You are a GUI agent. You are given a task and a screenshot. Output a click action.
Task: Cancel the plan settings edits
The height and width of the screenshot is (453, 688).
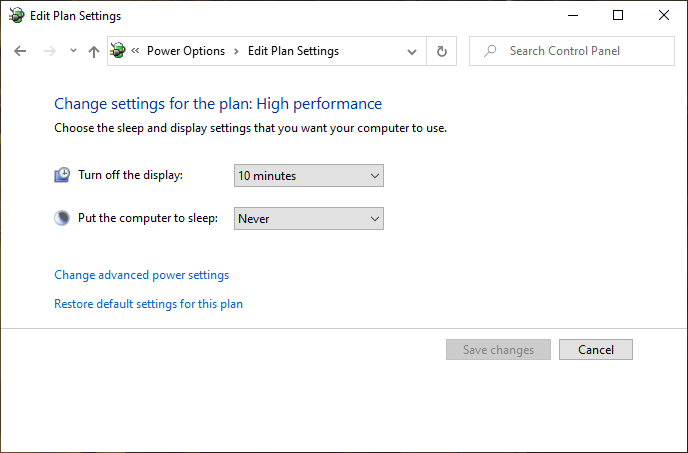coord(595,349)
